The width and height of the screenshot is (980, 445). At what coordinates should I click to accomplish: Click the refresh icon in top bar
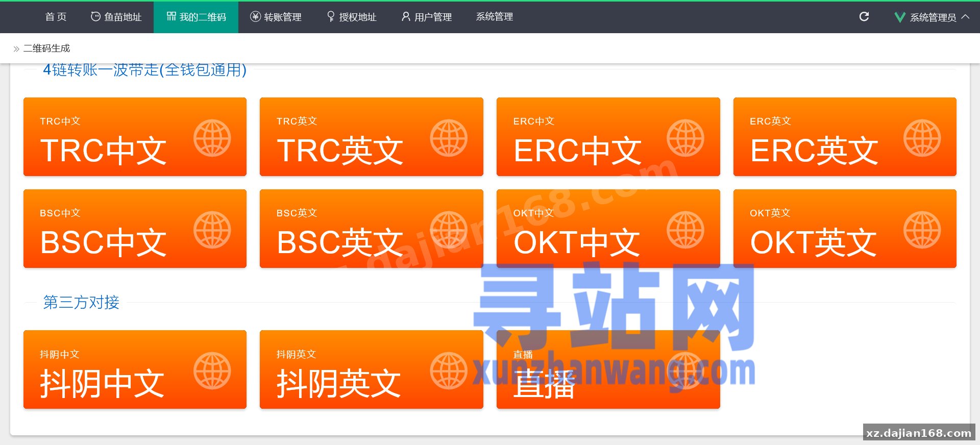[864, 17]
